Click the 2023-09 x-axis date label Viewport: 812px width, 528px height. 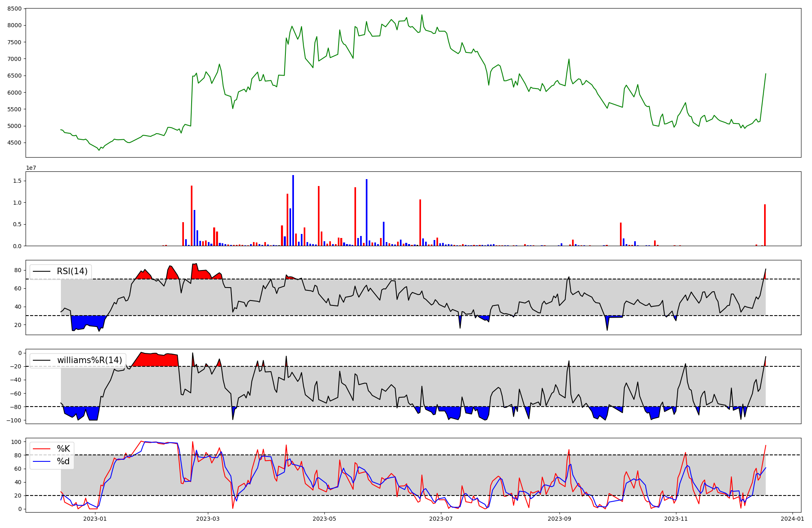coord(559,519)
